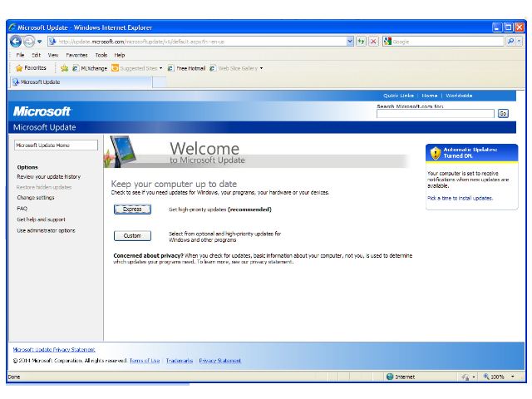This screenshot has height=399, width=532.
Task: Click the Google provider icon in search box
Action: [387, 42]
